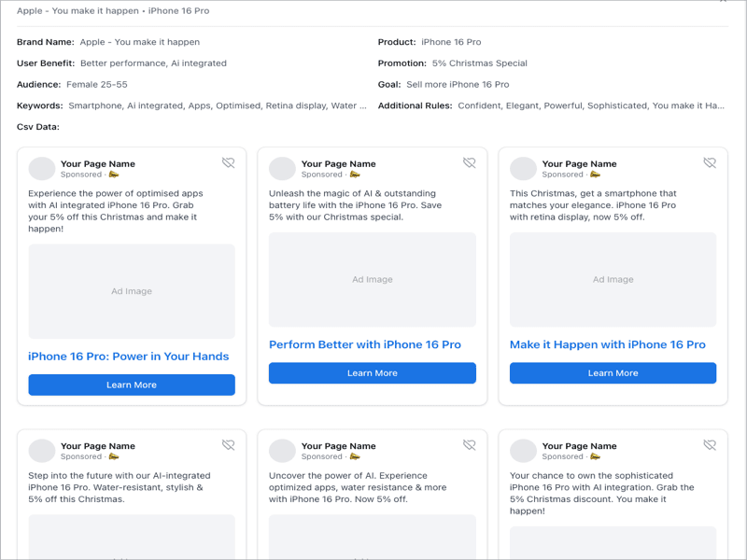Click megaphone icon on 'Step into the future' ad

click(x=114, y=456)
